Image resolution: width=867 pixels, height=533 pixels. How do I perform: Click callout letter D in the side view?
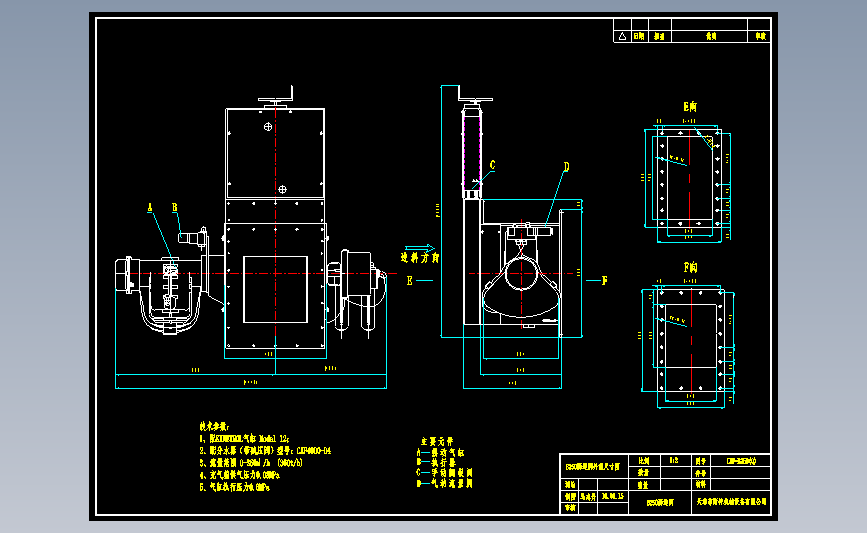tap(566, 166)
